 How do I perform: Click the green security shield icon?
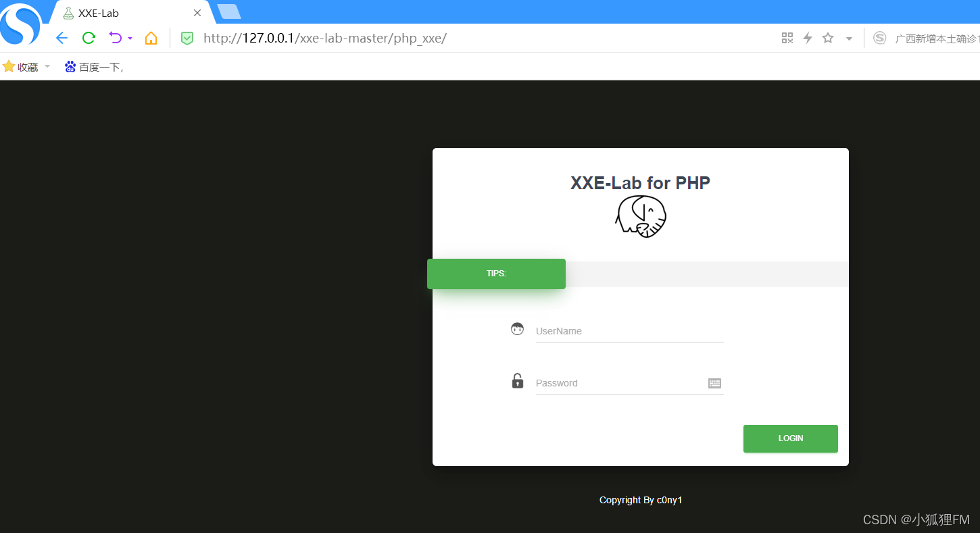pos(187,39)
